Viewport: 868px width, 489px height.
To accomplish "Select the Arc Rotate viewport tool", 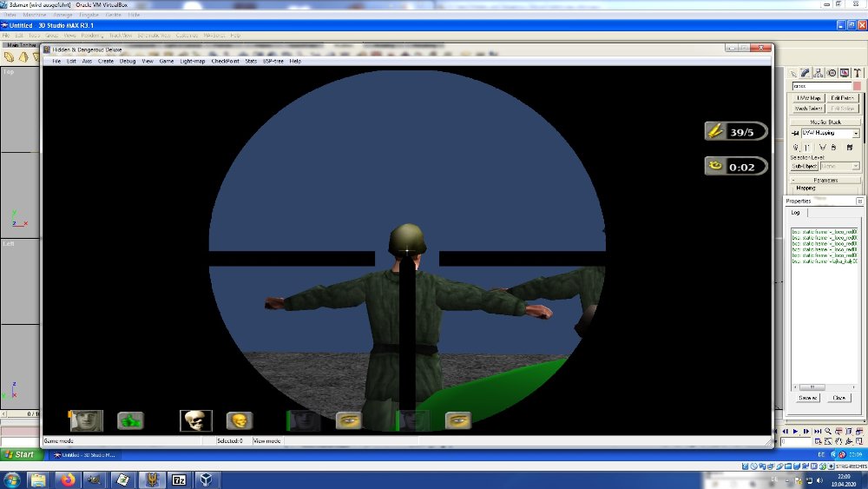I will tap(849, 441).
